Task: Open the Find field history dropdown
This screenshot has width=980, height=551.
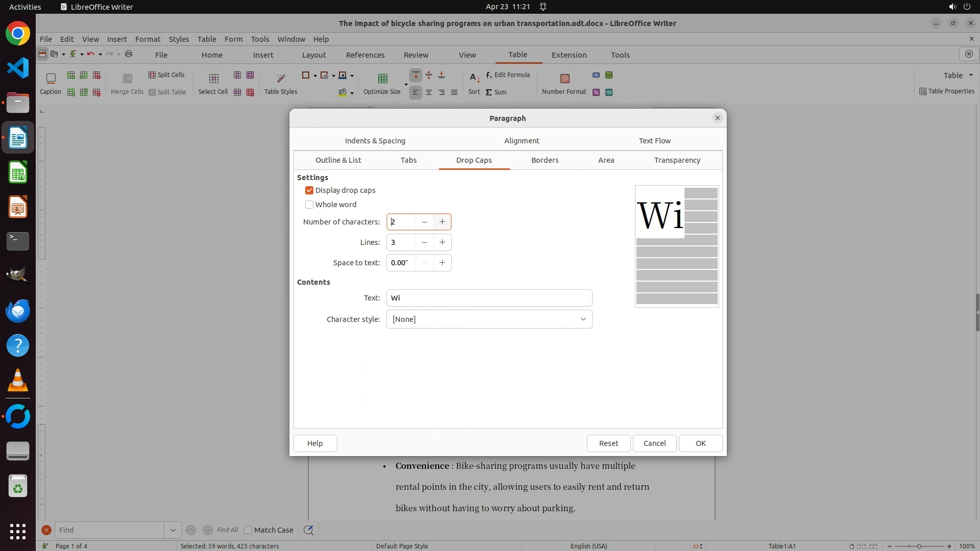Action: [173, 530]
